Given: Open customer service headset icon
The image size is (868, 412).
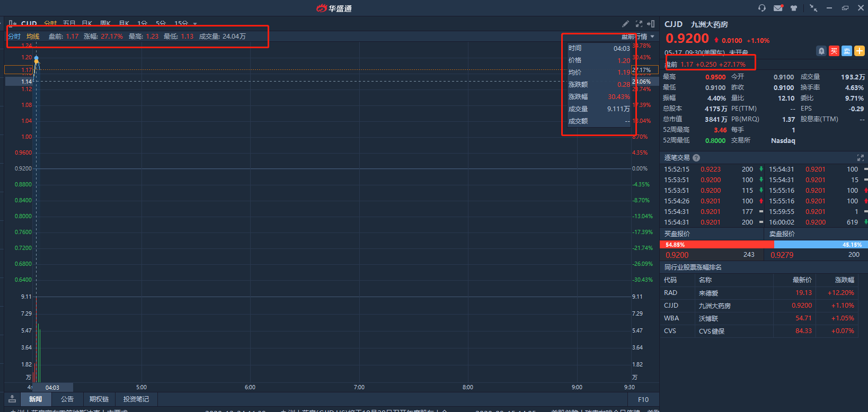Looking at the screenshot, I should pyautogui.click(x=762, y=8).
